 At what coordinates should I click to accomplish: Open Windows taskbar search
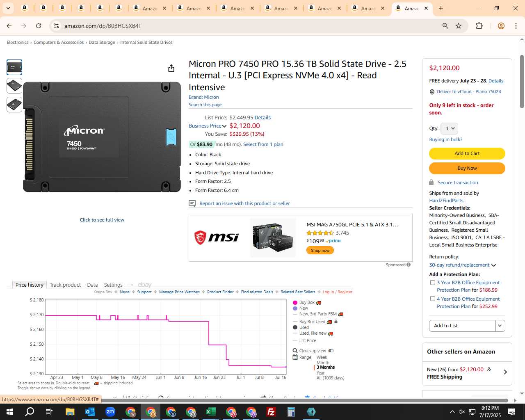(30, 412)
